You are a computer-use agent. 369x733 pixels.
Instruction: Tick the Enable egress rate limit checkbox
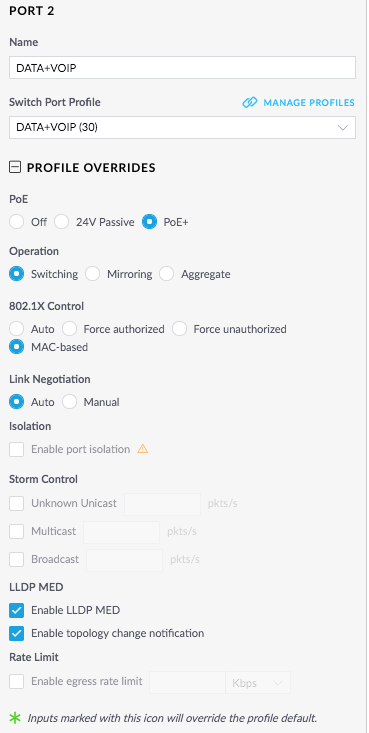tap(16, 682)
